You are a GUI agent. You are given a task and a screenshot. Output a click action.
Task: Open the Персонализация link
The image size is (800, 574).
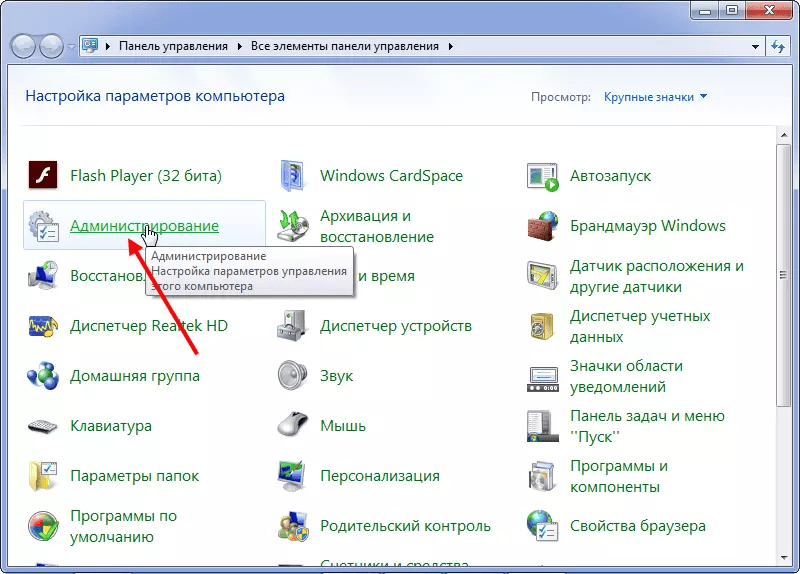(379, 476)
